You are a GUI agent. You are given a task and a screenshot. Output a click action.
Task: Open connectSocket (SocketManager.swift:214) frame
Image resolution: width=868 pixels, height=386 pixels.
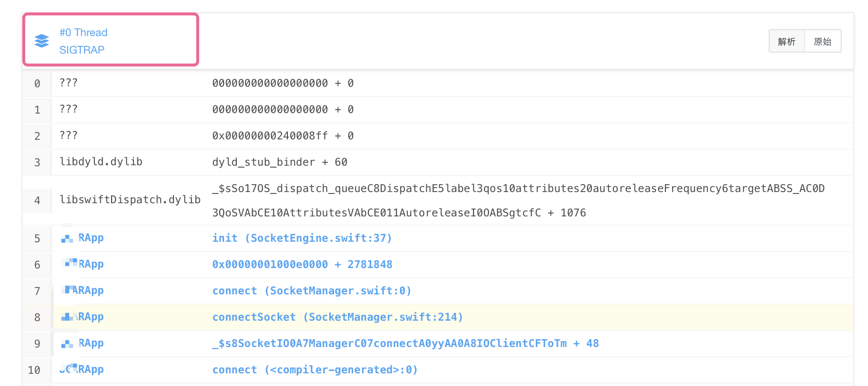pyautogui.click(x=338, y=317)
